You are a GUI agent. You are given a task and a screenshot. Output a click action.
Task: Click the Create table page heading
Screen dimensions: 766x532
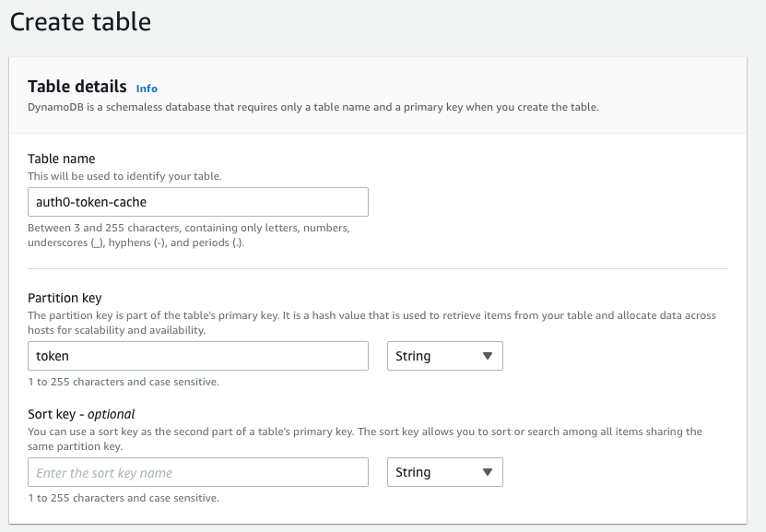[80, 21]
